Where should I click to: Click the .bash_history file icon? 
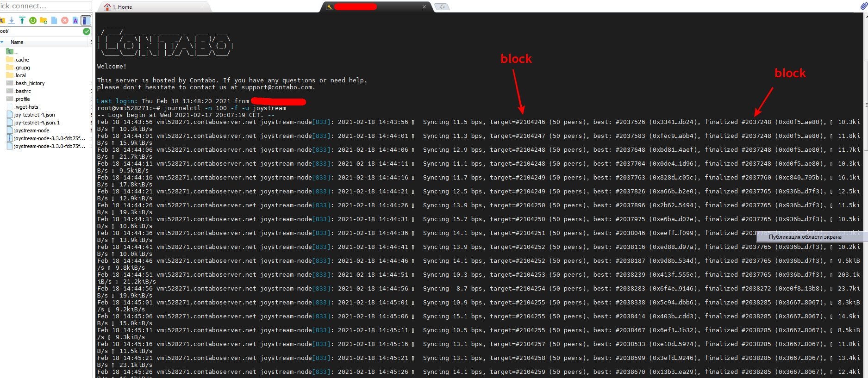point(10,83)
